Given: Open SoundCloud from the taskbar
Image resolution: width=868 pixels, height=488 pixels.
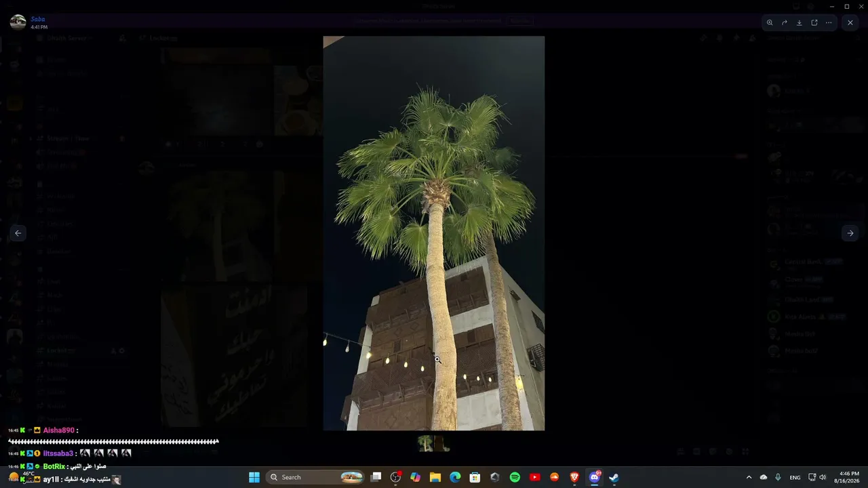Looking at the screenshot, I should point(555,477).
